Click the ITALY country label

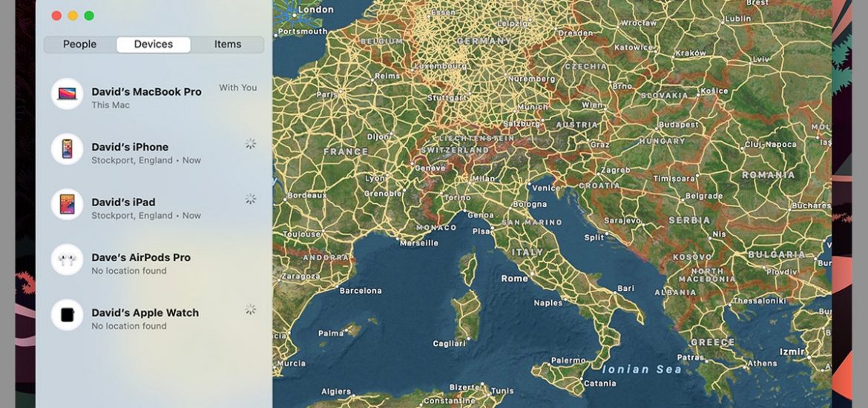527,252
